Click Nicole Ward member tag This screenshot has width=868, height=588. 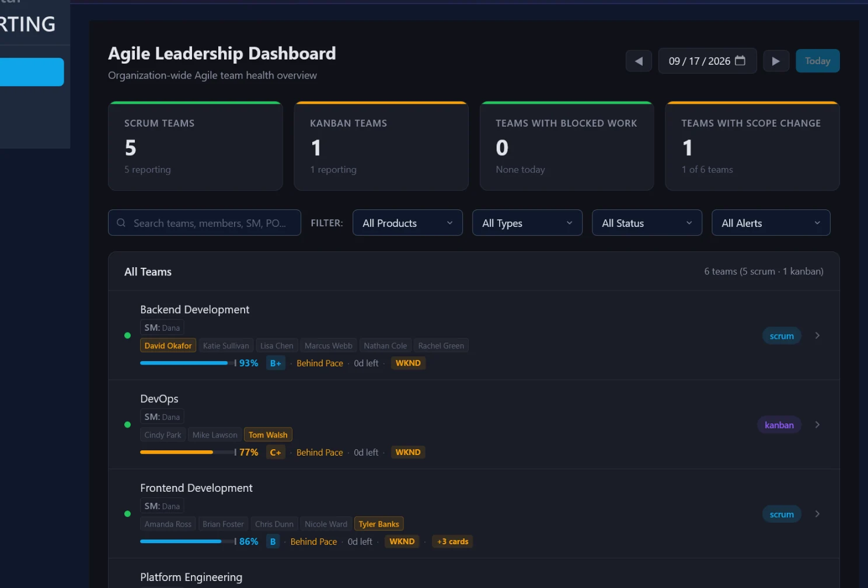pyautogui.click(x=326, y=524)
